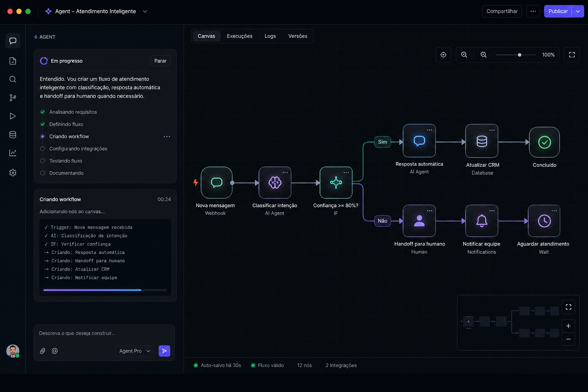Open the Publicar dropdown arrow
This screenshot has width=588, height=392.
[x=578, y=11]
